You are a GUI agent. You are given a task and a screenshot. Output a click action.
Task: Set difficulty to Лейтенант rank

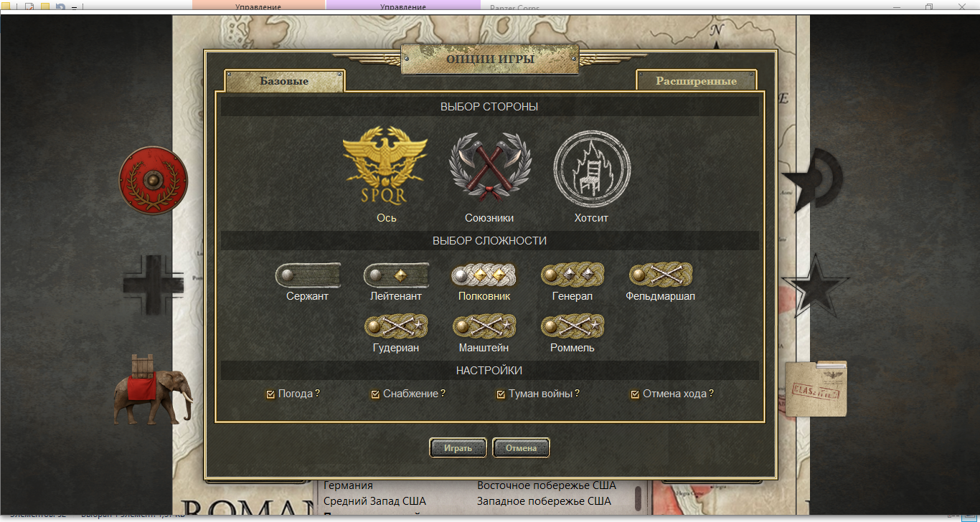396,274
